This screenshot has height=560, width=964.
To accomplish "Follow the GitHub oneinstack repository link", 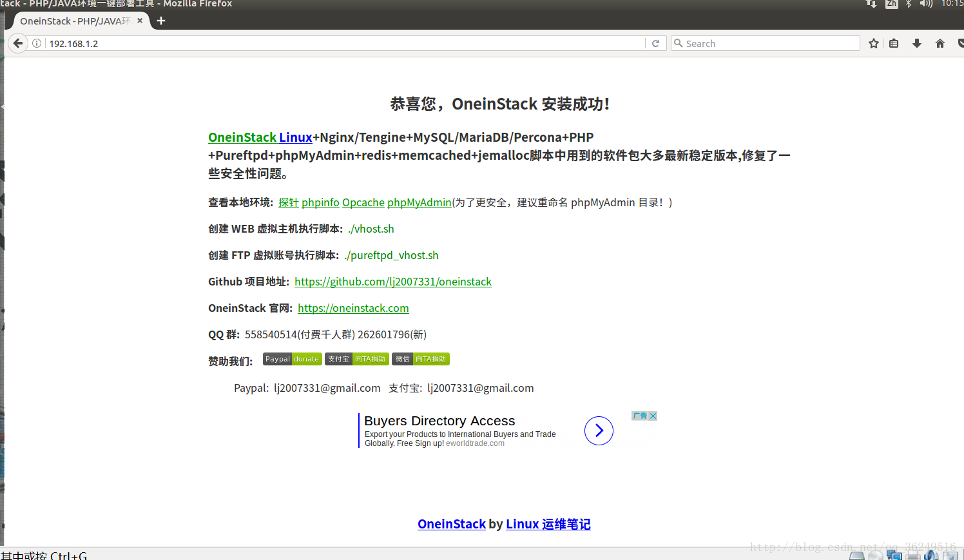I will click(x=392, y=282).
